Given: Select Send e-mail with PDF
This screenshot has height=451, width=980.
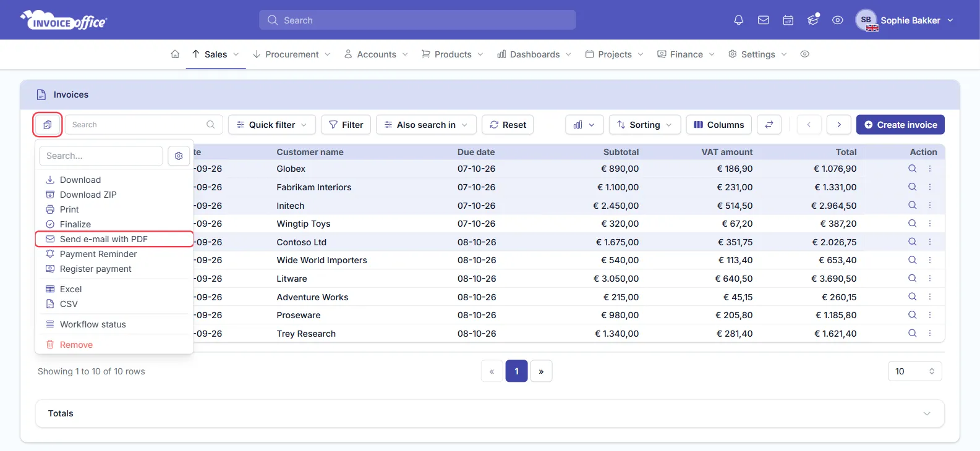Looking at the screenshot, I should (114, 239).
